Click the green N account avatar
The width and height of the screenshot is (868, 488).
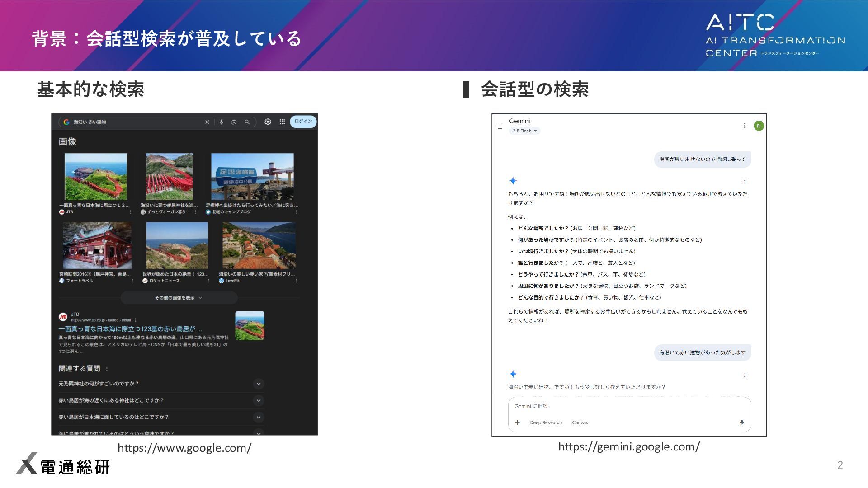pos(759,126)
